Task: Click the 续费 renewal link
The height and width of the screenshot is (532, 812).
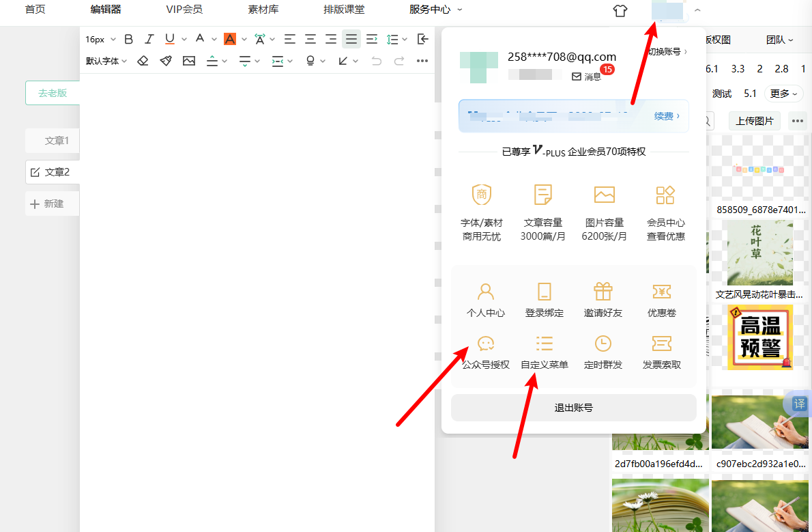Action: coord(667,116)
